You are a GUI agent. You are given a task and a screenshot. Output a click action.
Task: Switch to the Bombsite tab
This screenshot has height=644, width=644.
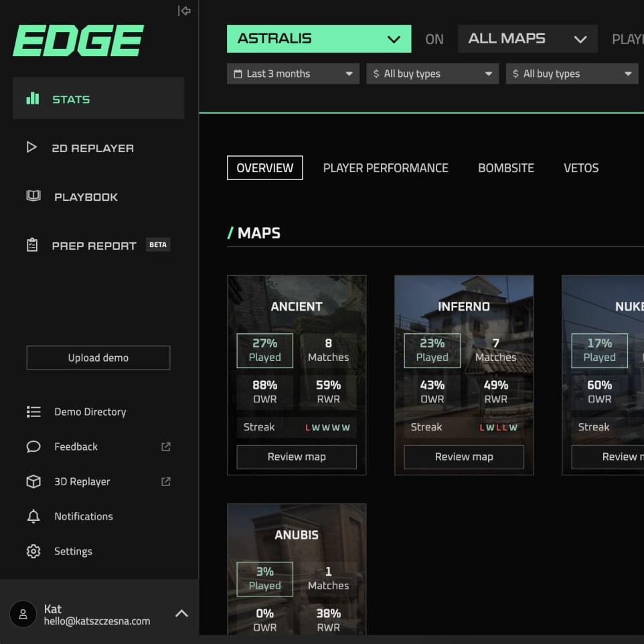click(506, 168)
